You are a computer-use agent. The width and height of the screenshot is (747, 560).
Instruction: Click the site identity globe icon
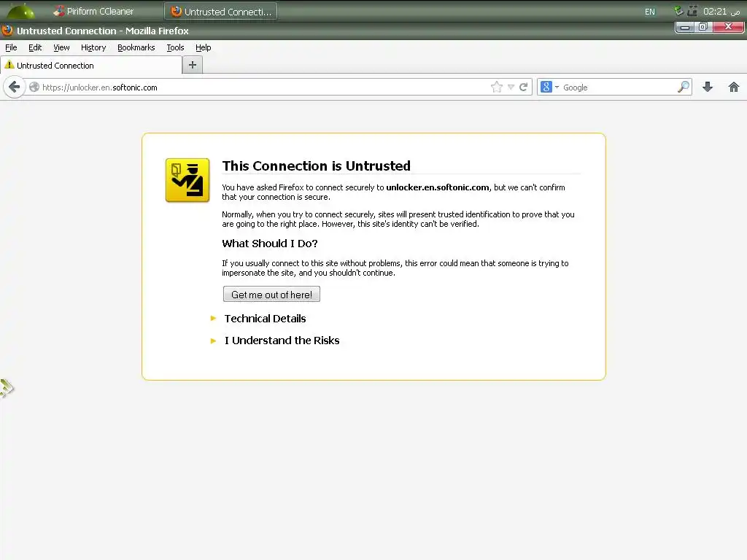tap(34, 87)
